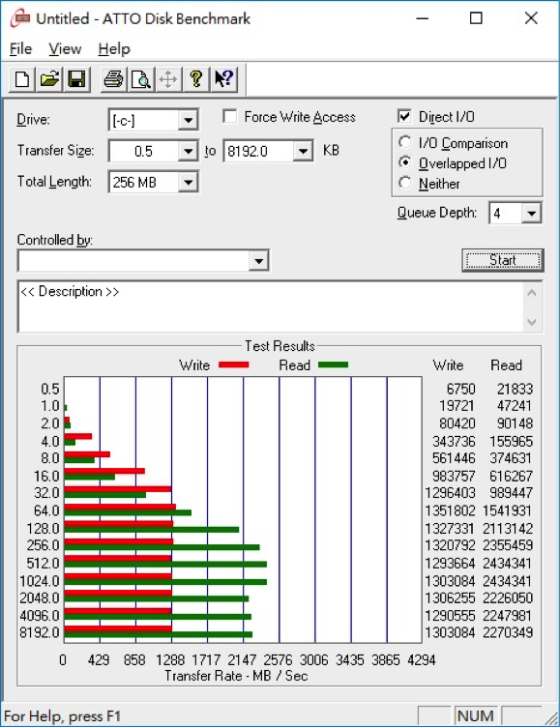The width and height of the screenshot is (560, 728).
Task: Expand the Controlled by dropdown
Action: [x=258, y=261]
